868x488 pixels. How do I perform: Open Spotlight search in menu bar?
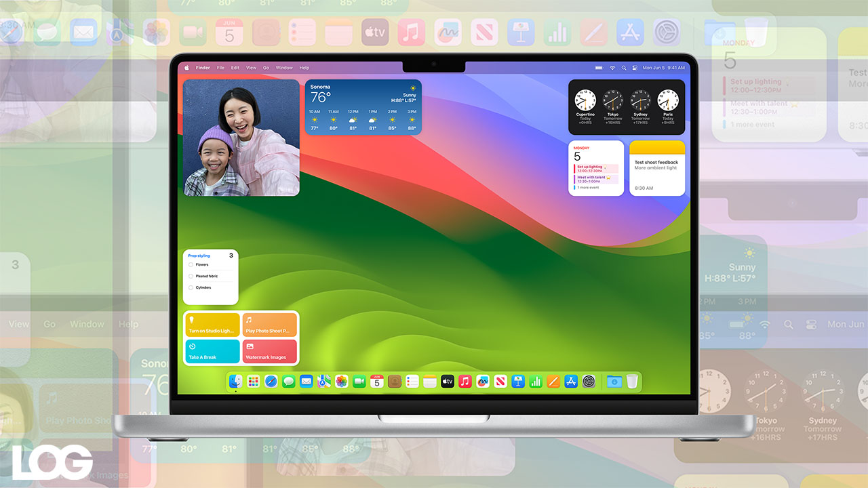624,68
